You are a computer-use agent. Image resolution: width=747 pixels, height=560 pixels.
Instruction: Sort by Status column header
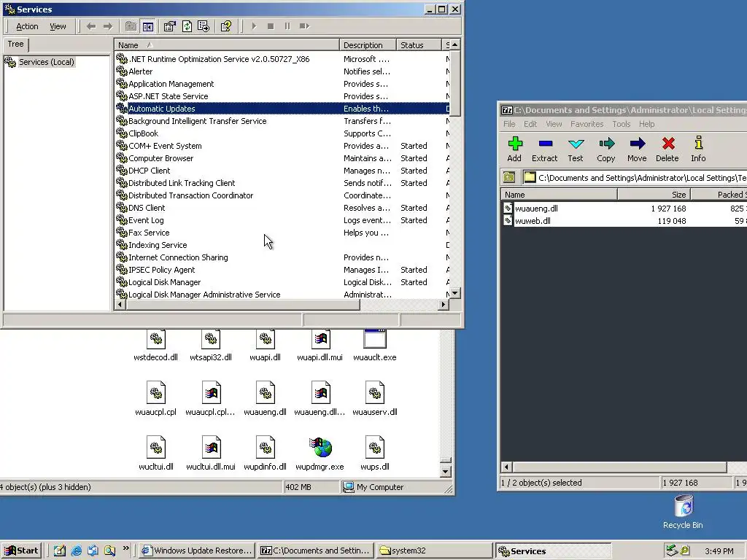[418, 44]
